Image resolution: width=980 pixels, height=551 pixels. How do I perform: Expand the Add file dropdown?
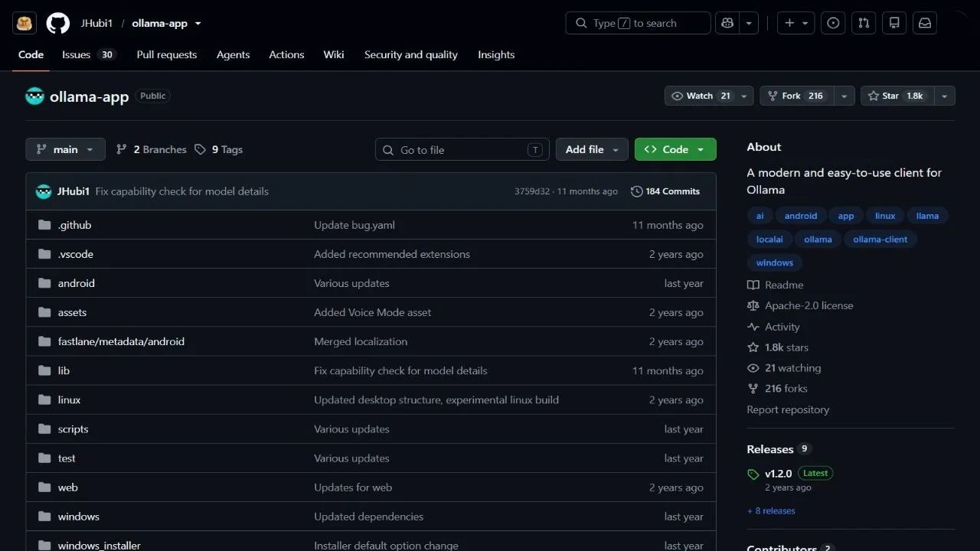(x=592, y=149)
